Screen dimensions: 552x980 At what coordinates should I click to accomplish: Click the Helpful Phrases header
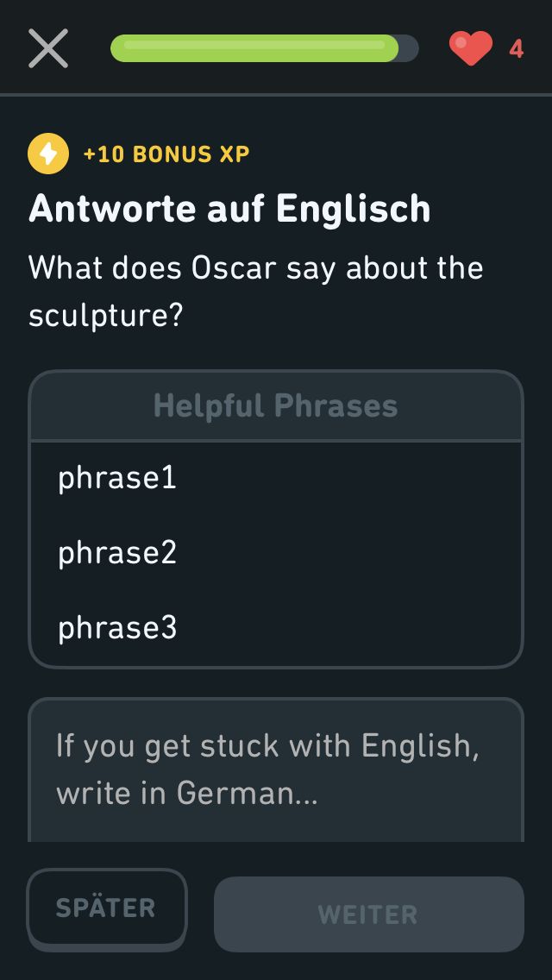[x=276, y=405]
